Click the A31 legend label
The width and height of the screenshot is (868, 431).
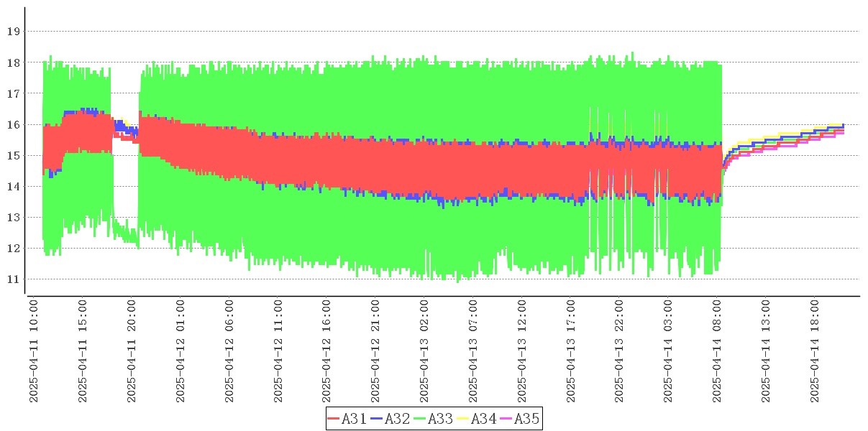(x=354, y=418)
